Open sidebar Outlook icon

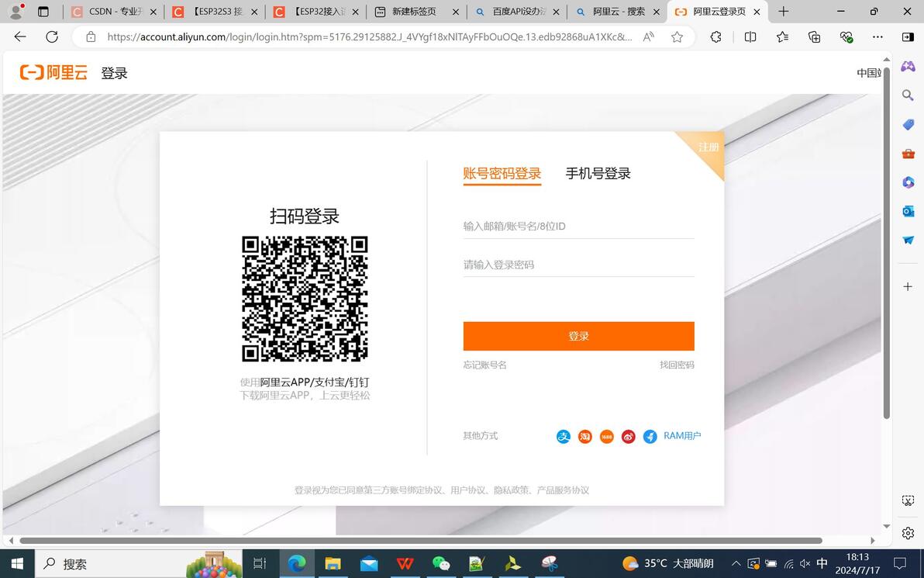coord(908,211)
